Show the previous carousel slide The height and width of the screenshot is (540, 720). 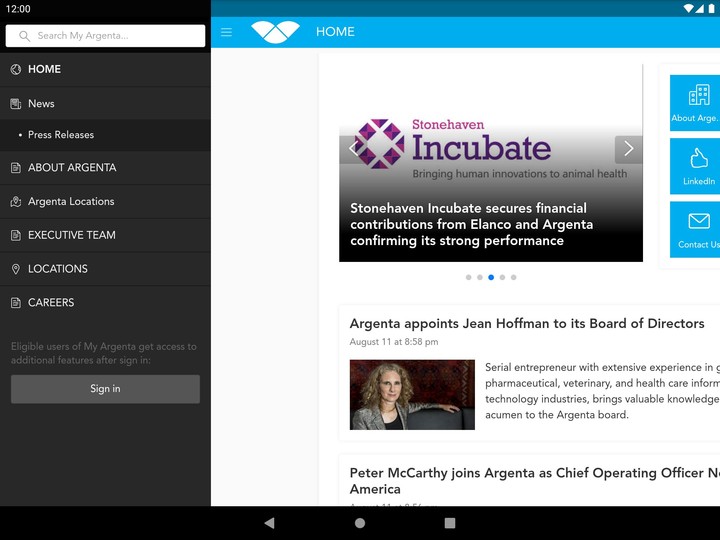coord(352,149)
